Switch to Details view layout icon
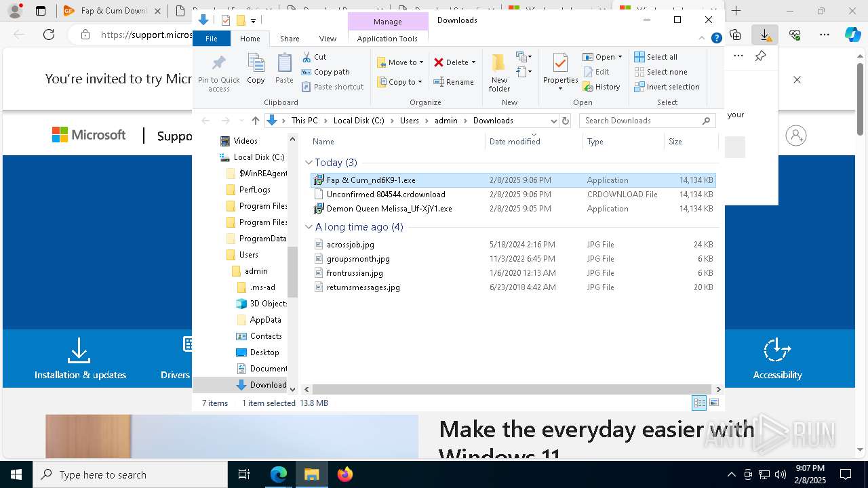868x488 pixels. (699, 403)
